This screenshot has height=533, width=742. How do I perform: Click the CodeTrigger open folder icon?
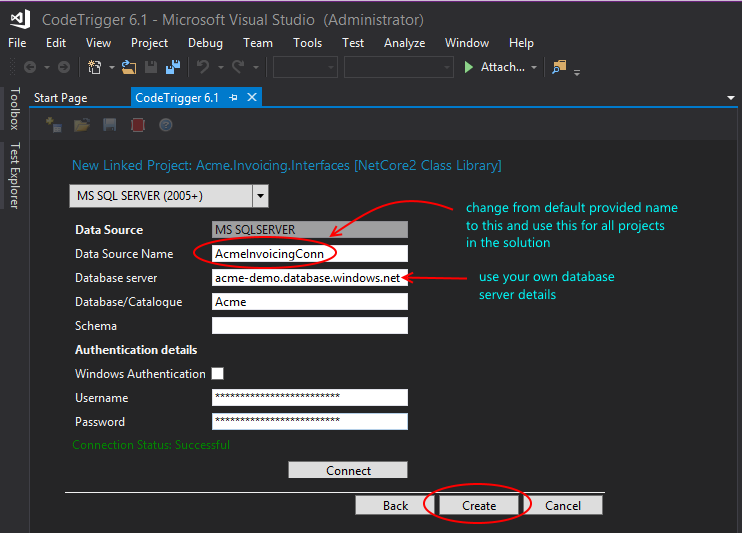click(x=82, y=125)
